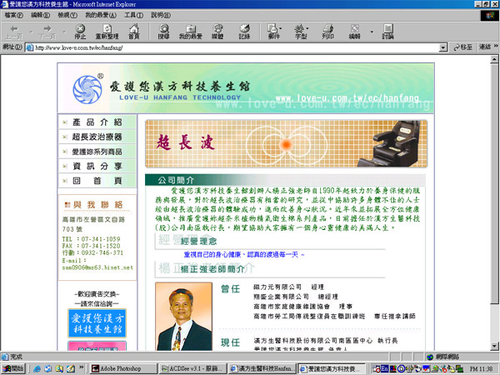Click the Print toolbar icon
Viewport: 500px width, 375px height.
click(328, 31)
